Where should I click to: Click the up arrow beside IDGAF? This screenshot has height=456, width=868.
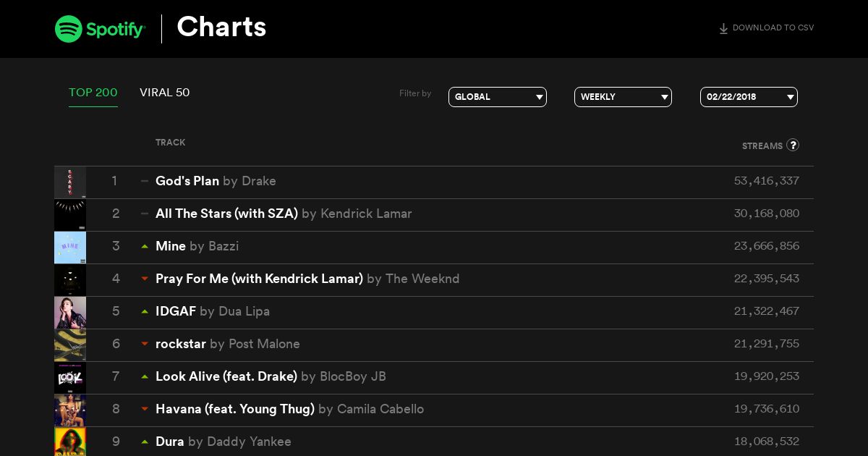click(x=145, y=311)
